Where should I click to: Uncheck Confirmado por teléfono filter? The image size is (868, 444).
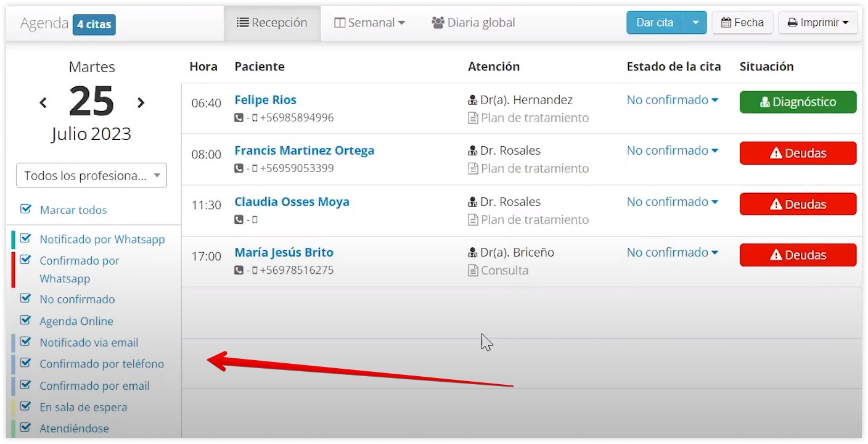coord(25,363)
